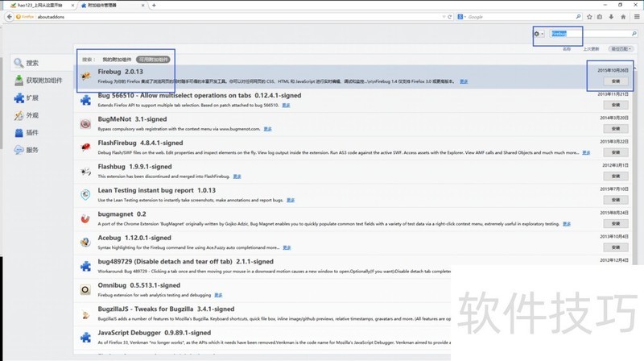Screen dimensions: 644x361
Task: Click the Omnibug square icon
Action: tap(85, 290)
